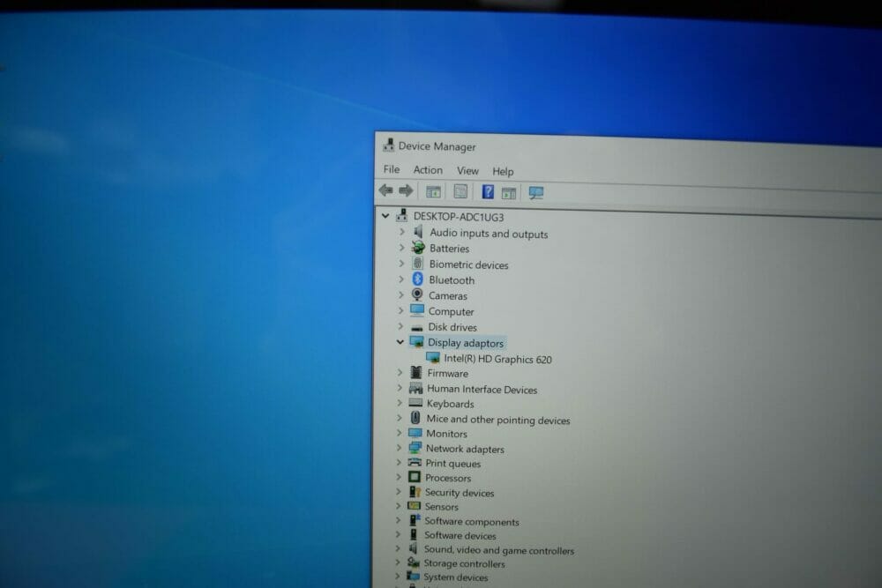Select the Computer category label
Image resolution: width=882 pixels, height=588 pixels.
pos(451,311)
